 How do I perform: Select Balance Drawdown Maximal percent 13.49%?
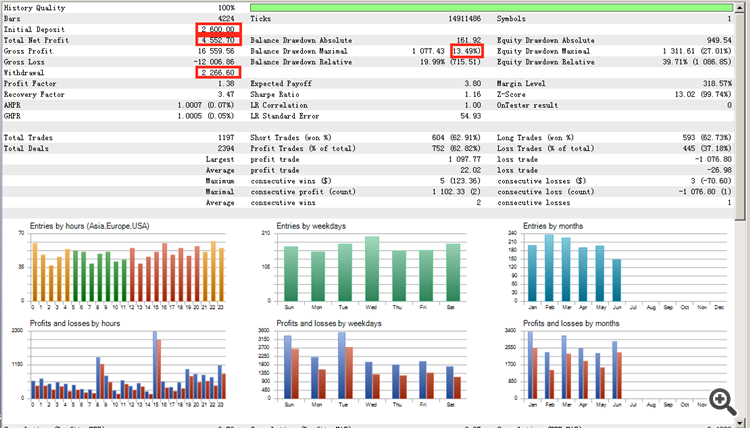tap(467, 51)
